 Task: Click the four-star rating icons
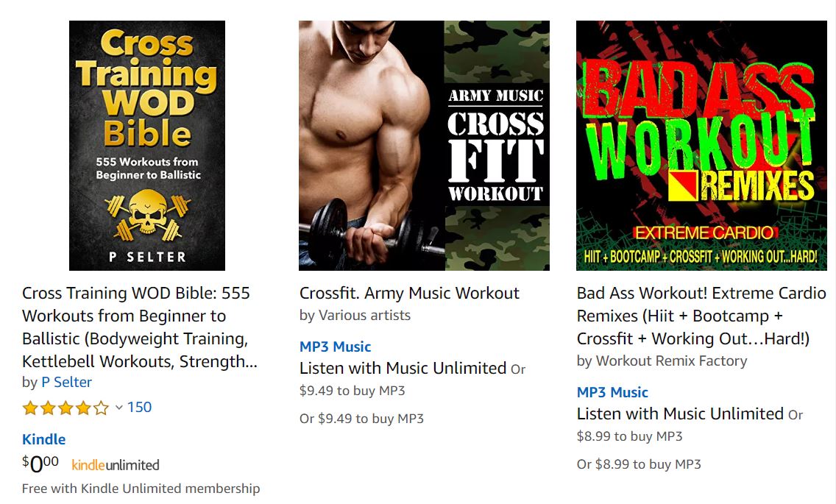point(65,408)
